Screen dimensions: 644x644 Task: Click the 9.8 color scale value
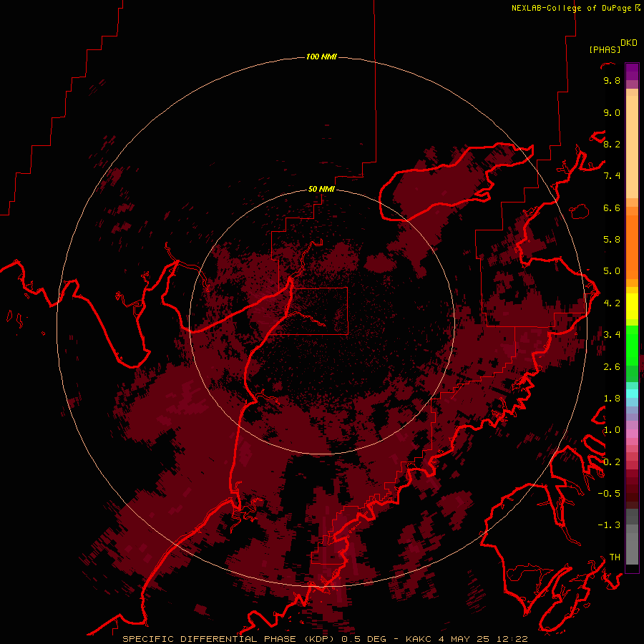[612, 81]
